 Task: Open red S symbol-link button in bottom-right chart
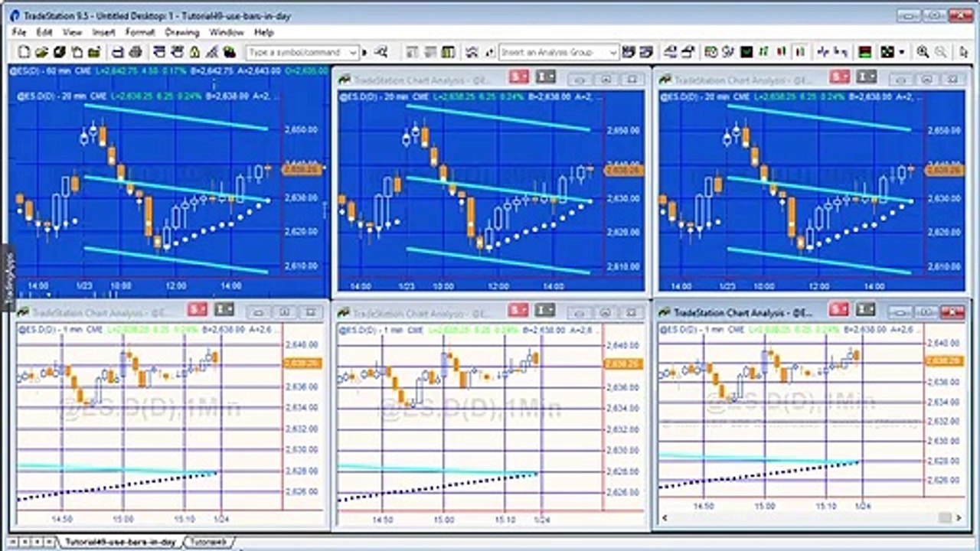(839, 309)
